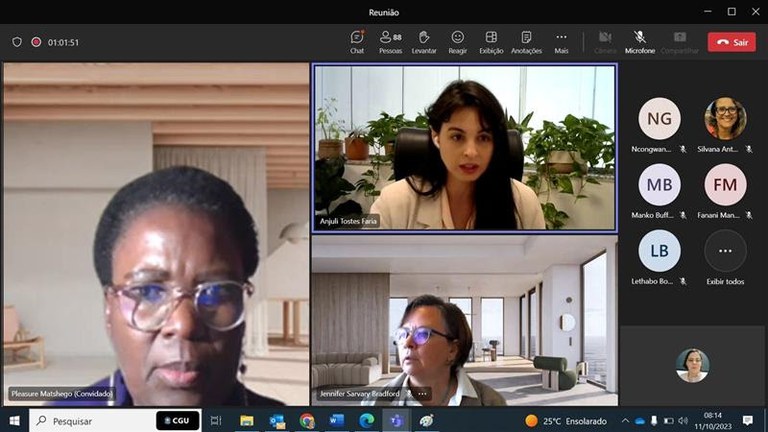Image resolution: width=768 pixels, height=432 pixels.
Task: Click the shield security icon
Action: pos(16,42)
